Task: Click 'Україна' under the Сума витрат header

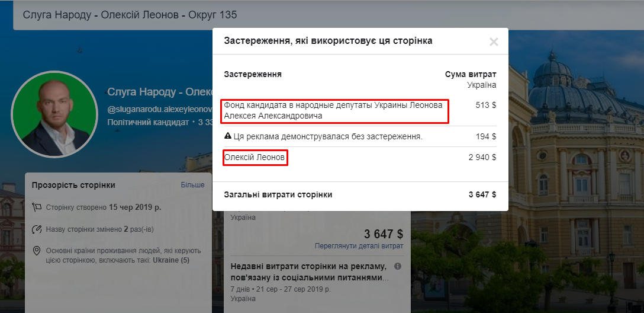Action: 482,85
